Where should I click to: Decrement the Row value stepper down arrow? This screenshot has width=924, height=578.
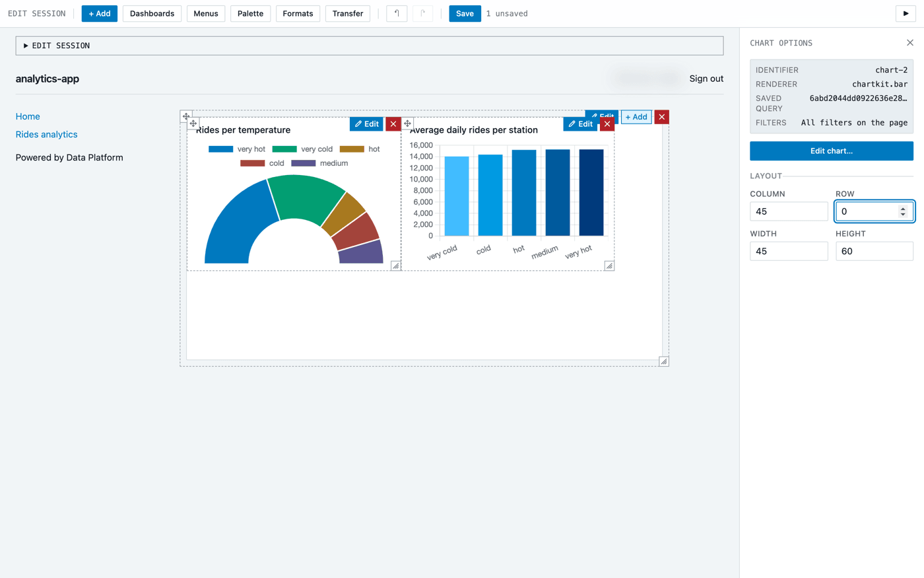tap(903, 215)
